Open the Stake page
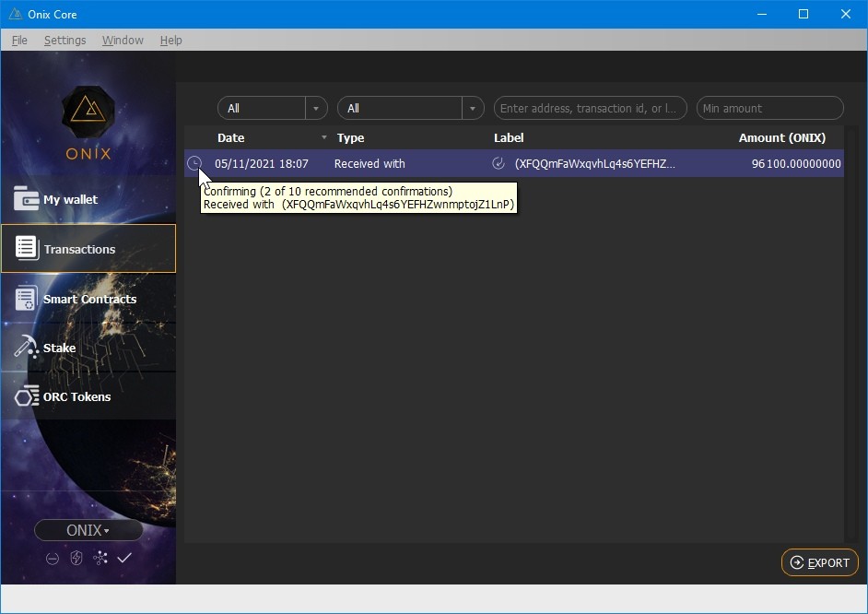The width and height of the screenshot is (868, 614). 88,348
